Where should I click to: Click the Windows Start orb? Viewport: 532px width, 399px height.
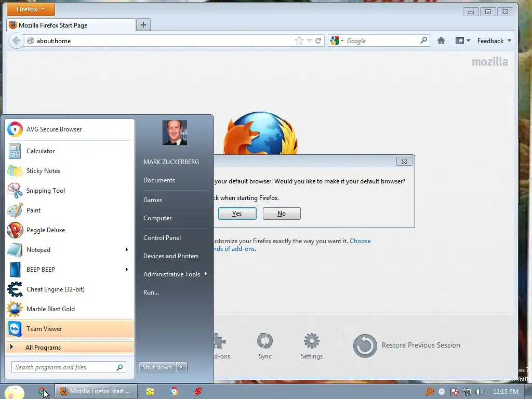14,392
